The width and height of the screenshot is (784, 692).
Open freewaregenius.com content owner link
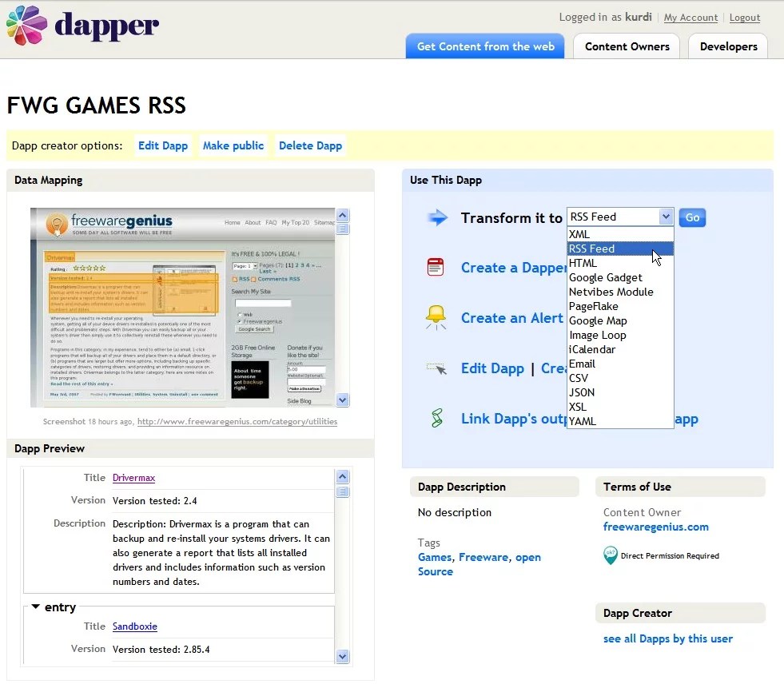[x=655, y=527]
